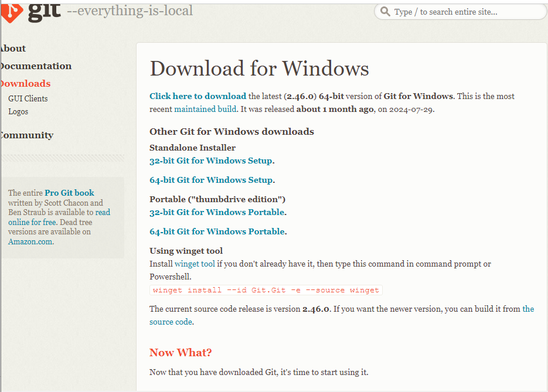The height and width of the screenshot is (392, 548).
Task: Click the winget install command code
Action: (x=266, y=290)
